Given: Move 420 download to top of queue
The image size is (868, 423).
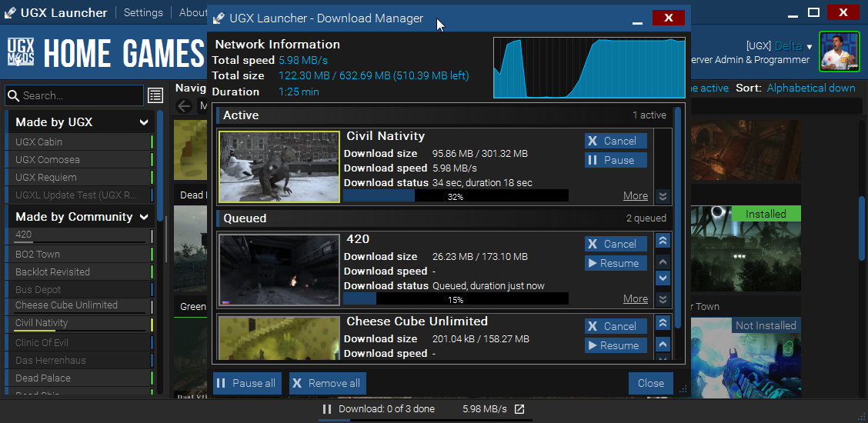Looking at the screenshot, I should [x=663, y=241].
